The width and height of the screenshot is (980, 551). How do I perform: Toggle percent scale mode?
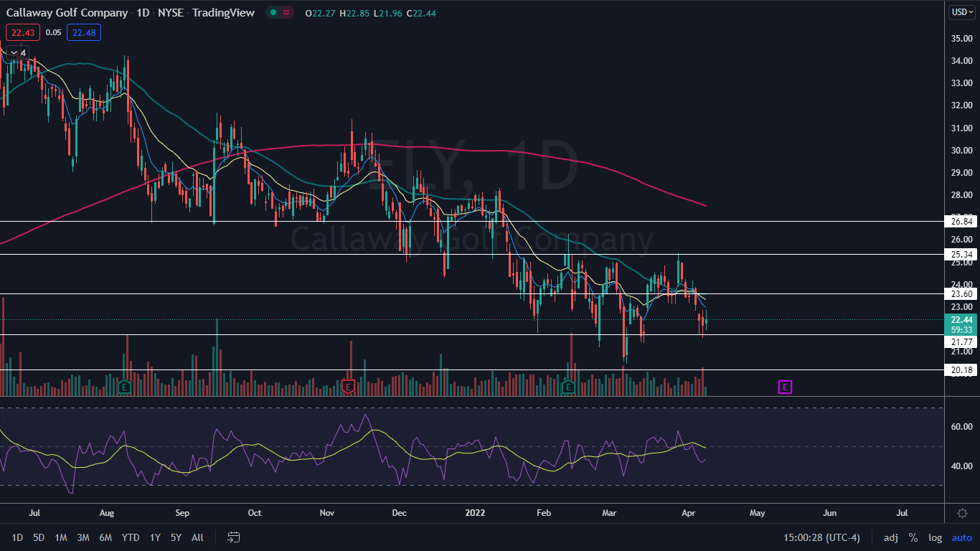coord(913,537)
